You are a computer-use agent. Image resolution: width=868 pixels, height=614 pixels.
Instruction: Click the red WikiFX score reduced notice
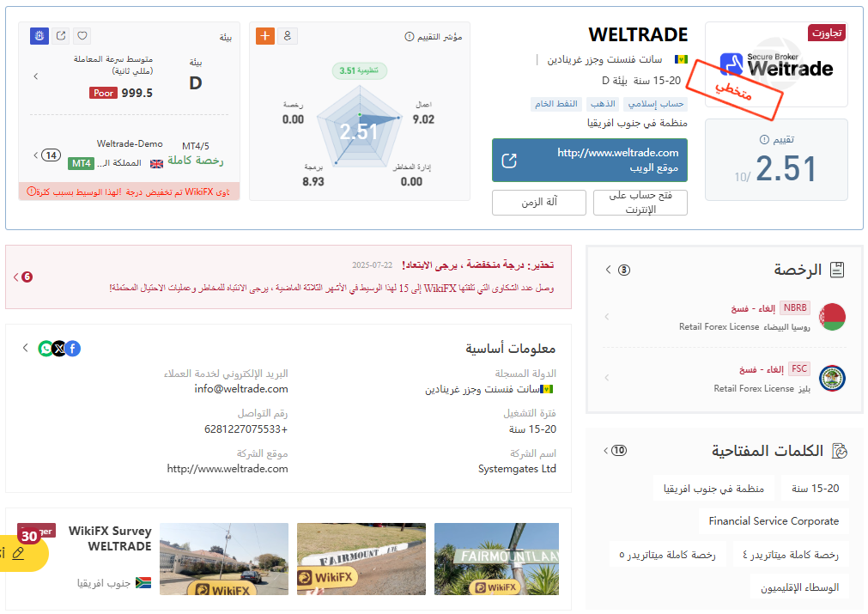pos(129,191)
